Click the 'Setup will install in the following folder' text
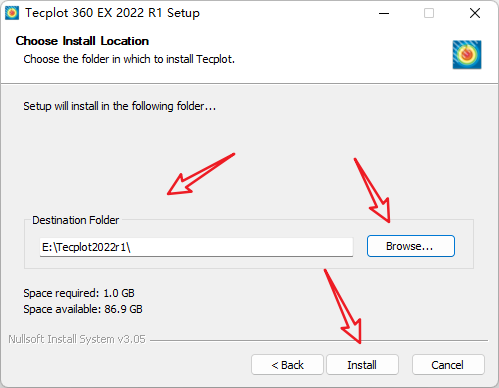The width and height of the screenshot is (499, 388). click(119, 106)
